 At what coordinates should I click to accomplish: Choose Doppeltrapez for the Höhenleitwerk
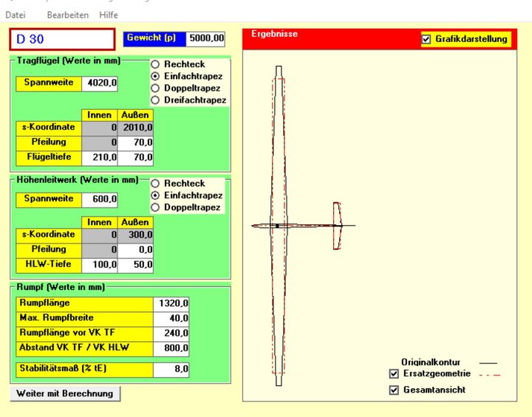click(x=155, y=207)
